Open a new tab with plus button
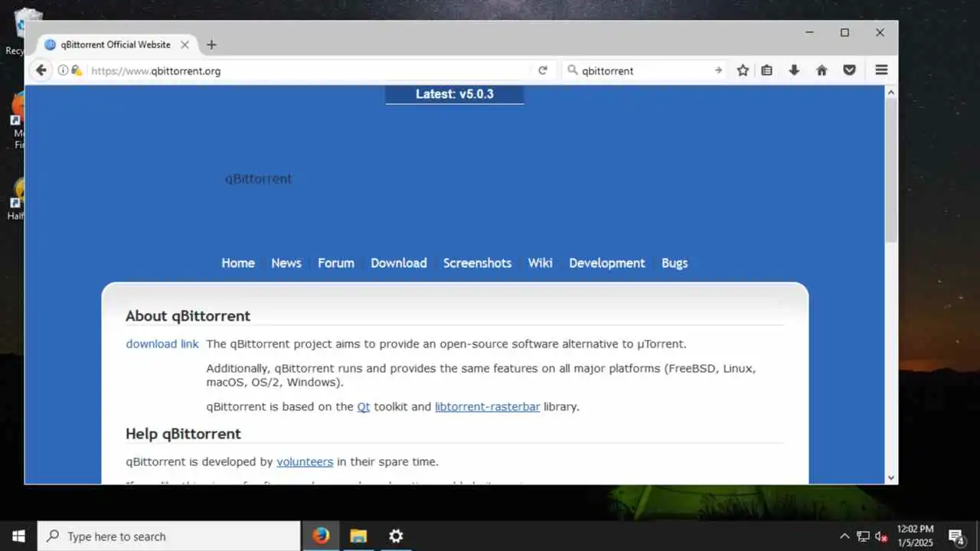 point(211,44)
